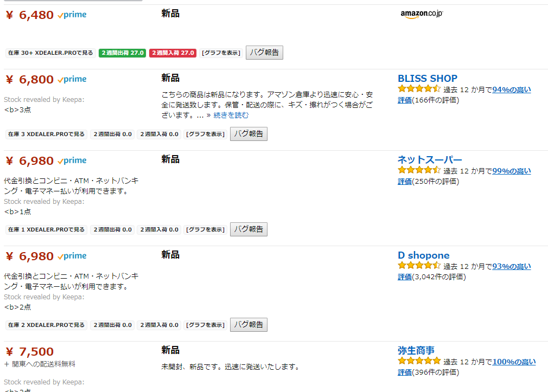
Task: Click 弥生商事 five-star rating icons
Action: point(419,361)
